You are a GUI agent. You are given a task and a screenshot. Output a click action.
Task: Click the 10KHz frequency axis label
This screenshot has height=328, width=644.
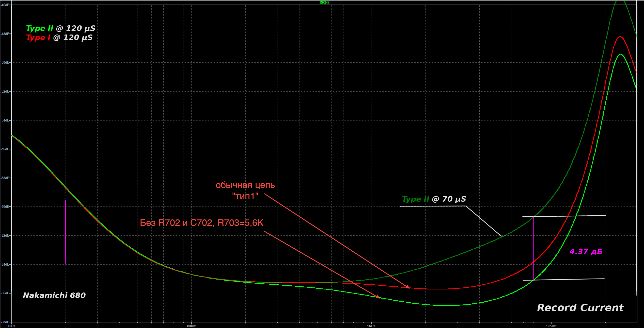551,326
